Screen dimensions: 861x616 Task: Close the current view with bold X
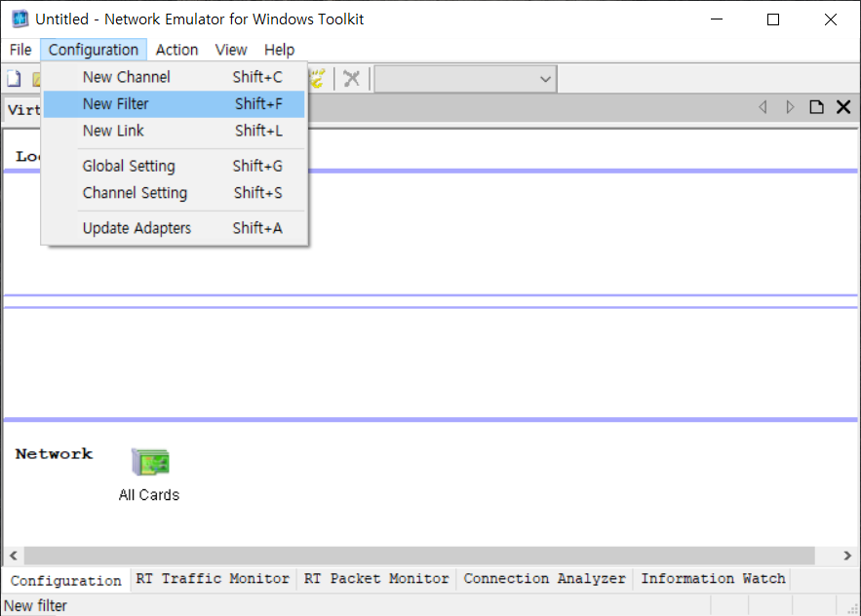[843, 106]
